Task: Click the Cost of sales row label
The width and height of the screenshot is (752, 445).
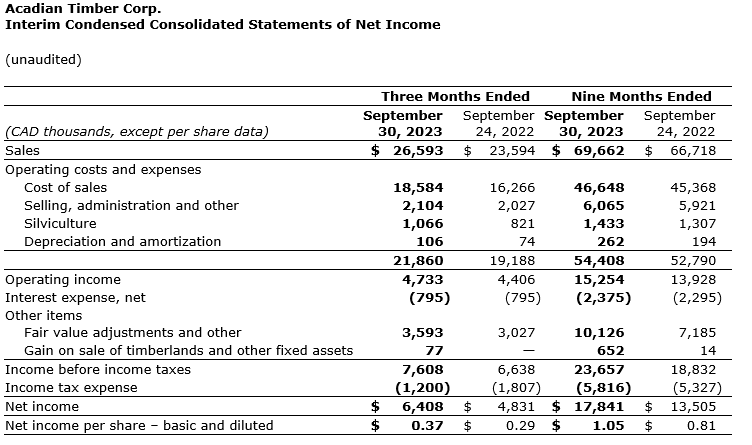Action: click(x=65, y=187)
